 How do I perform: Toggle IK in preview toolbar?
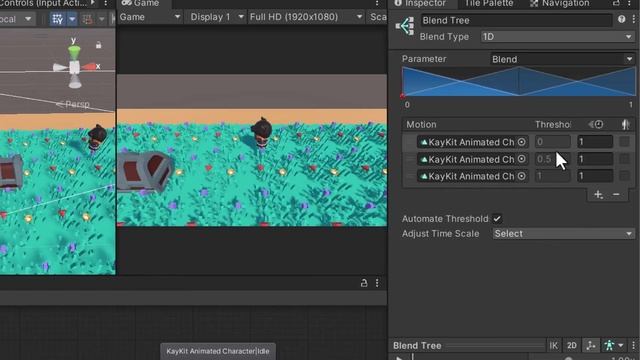pos(553,345)
